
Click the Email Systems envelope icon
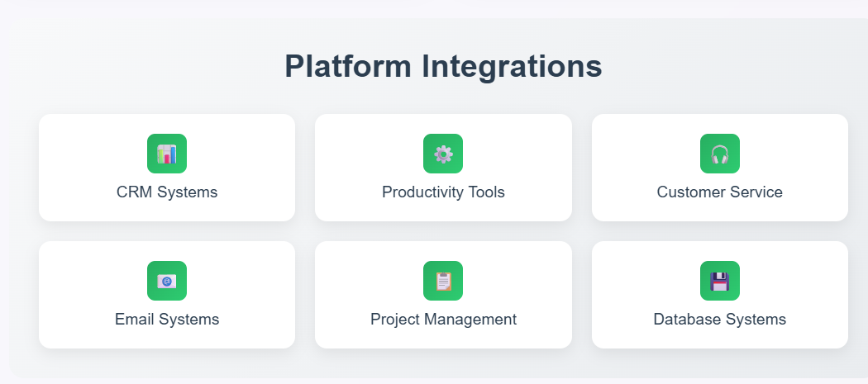(x=167, y=281)
